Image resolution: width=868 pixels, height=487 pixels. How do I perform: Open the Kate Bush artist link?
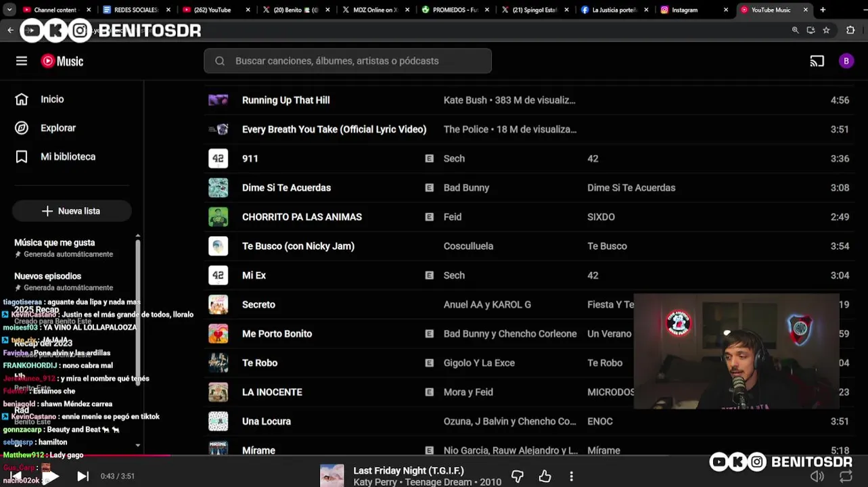(x=465, y=100)
